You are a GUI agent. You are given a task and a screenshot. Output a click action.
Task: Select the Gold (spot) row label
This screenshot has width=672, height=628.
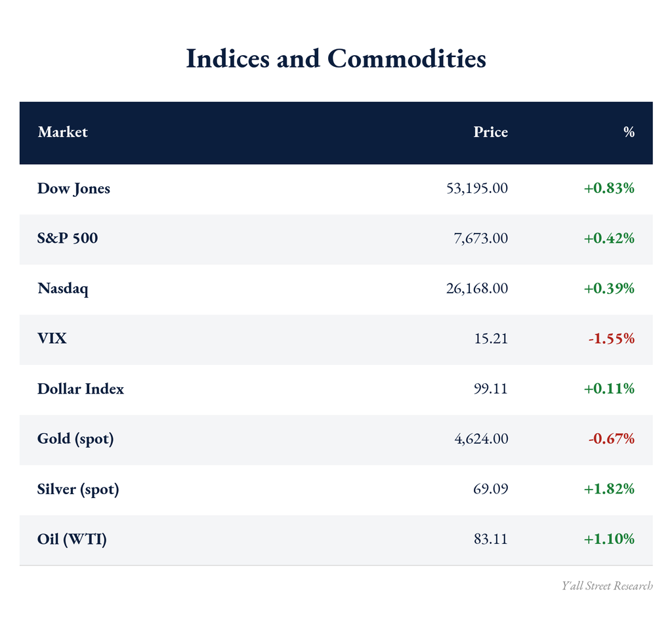click(75, 440)
